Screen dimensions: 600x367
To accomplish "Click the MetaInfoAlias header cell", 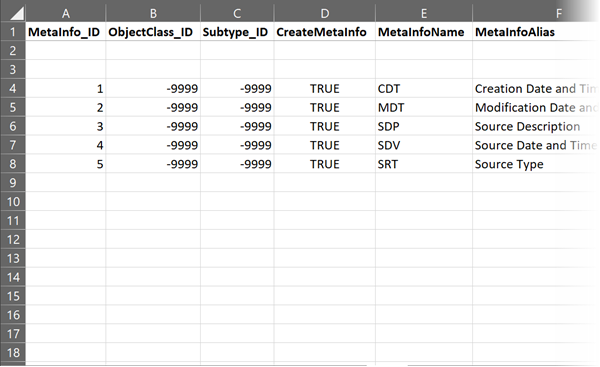I will coord(536,32).
